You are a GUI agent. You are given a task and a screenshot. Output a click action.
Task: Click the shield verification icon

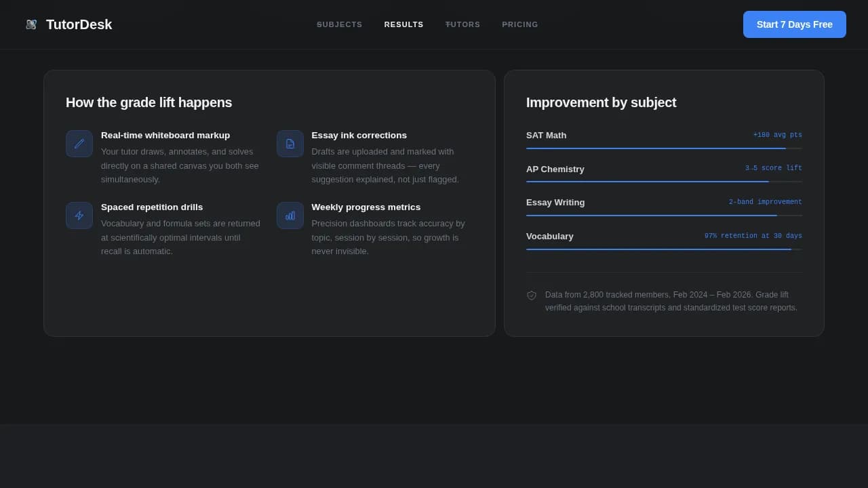(532, 296)
